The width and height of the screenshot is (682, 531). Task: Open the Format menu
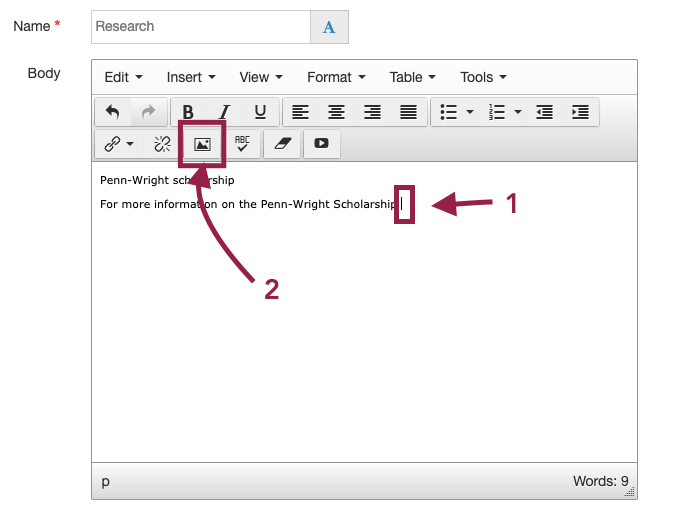pos(335,77)
